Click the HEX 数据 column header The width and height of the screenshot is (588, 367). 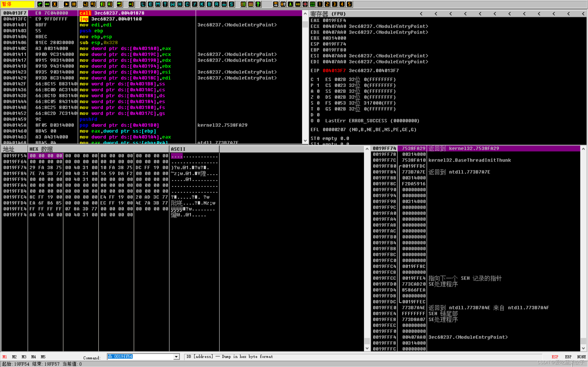(x=98, y=149)
